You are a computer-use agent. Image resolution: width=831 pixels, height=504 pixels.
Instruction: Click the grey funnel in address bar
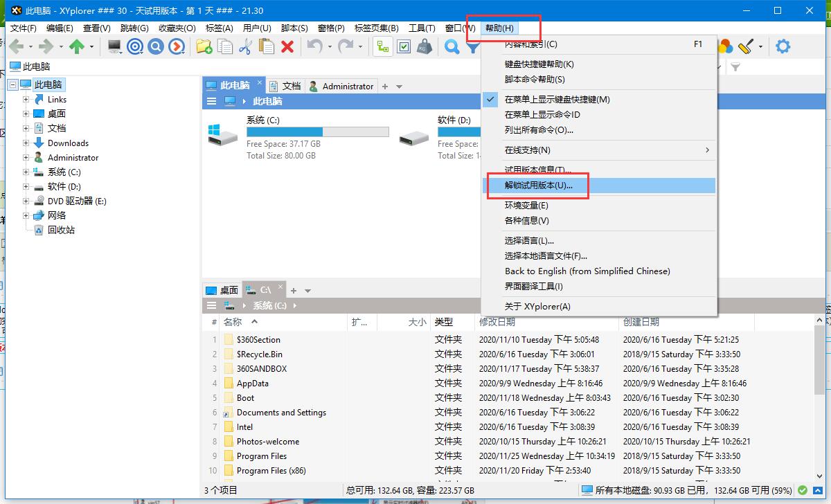click(x=735, y=67)
